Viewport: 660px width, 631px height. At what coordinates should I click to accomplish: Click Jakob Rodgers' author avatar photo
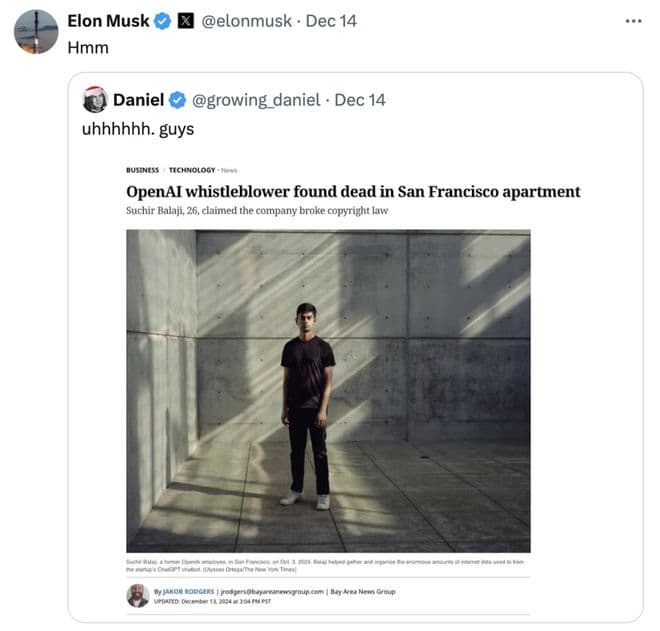pyautogui.click(x=138, y=595)
